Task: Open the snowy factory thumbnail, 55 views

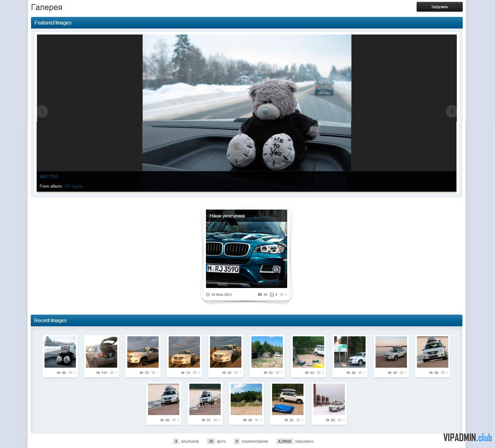Action: point(329,399)
